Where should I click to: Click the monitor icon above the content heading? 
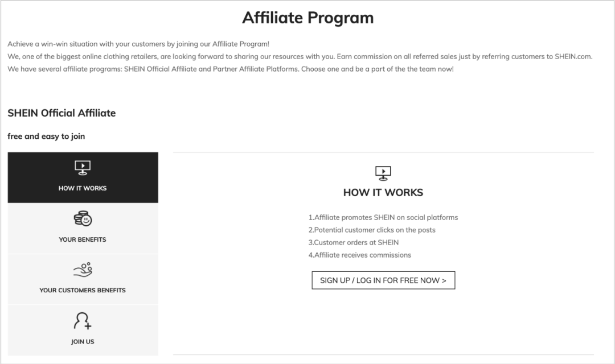(x=383, y=173)
